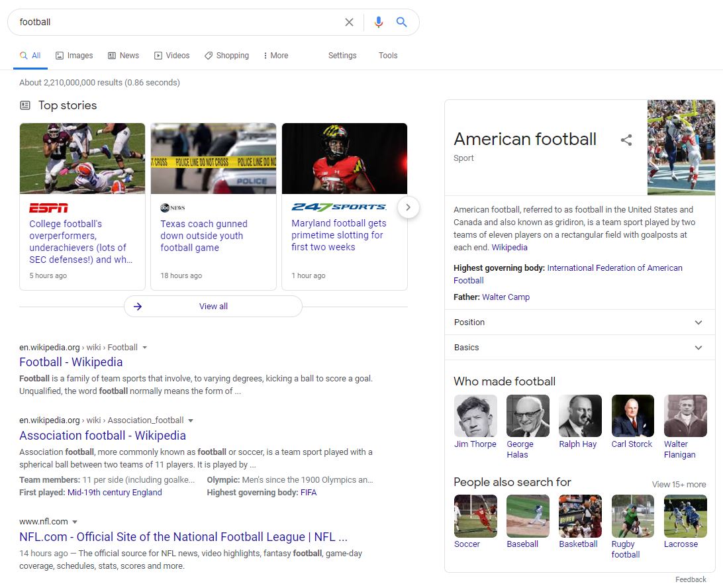Viewport: 723px width, 588px height.
Task: Open the Baseball related search thumbnail
Action: tap(528, 516)
